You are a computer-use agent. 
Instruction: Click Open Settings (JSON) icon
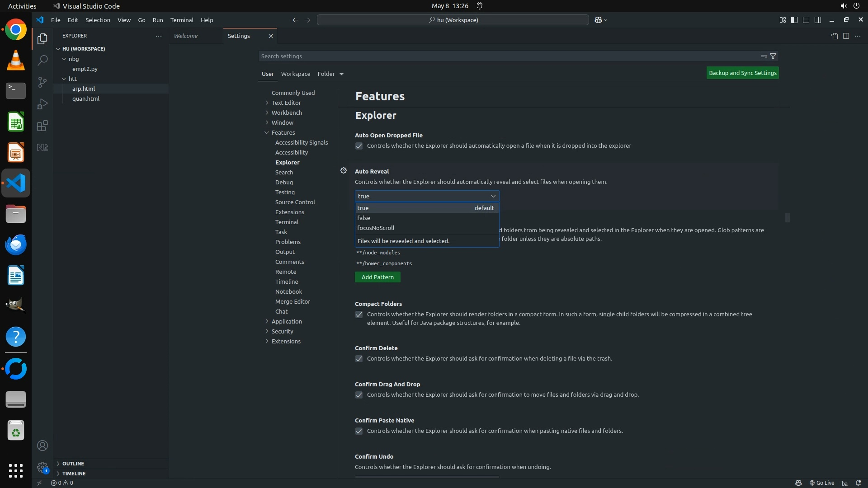(x=834, y=36)
